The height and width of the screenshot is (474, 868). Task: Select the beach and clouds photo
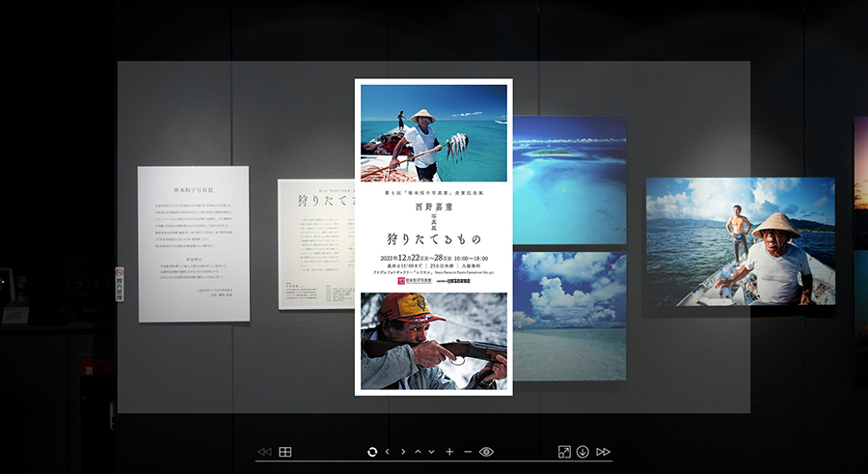pyautogui.click(x=569, y=303)
